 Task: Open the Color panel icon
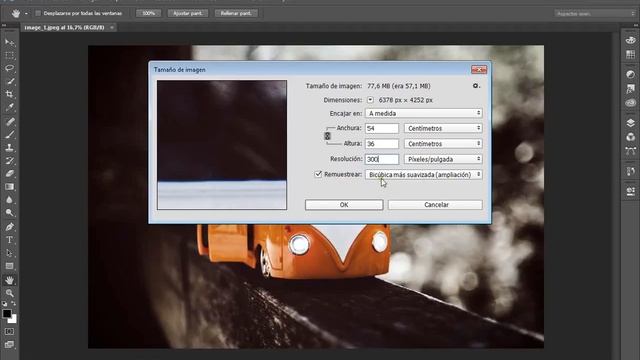click(630, 40)
